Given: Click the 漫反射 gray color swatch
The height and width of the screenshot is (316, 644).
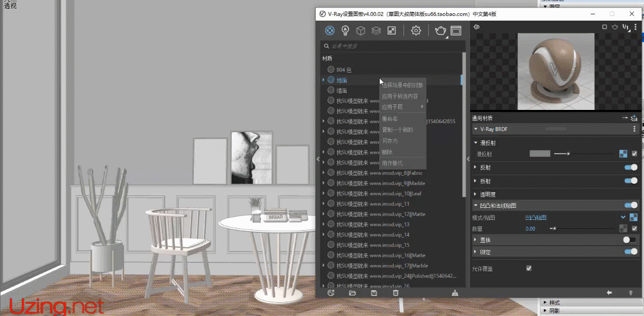Looking at the screenshot, I should [x=539, y=153].
